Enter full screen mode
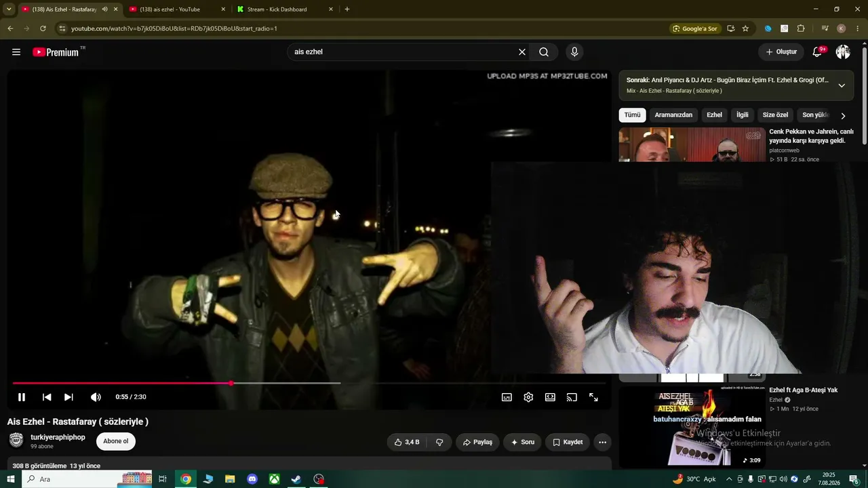Screen dimensions: 868x488 [593, 397]
